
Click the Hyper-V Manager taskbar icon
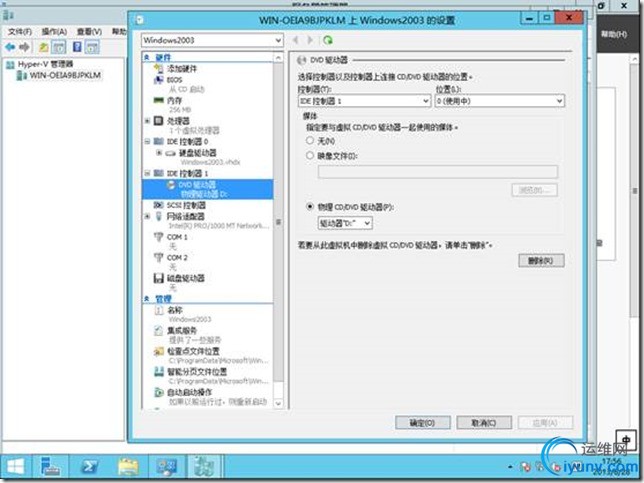[205, 467]
